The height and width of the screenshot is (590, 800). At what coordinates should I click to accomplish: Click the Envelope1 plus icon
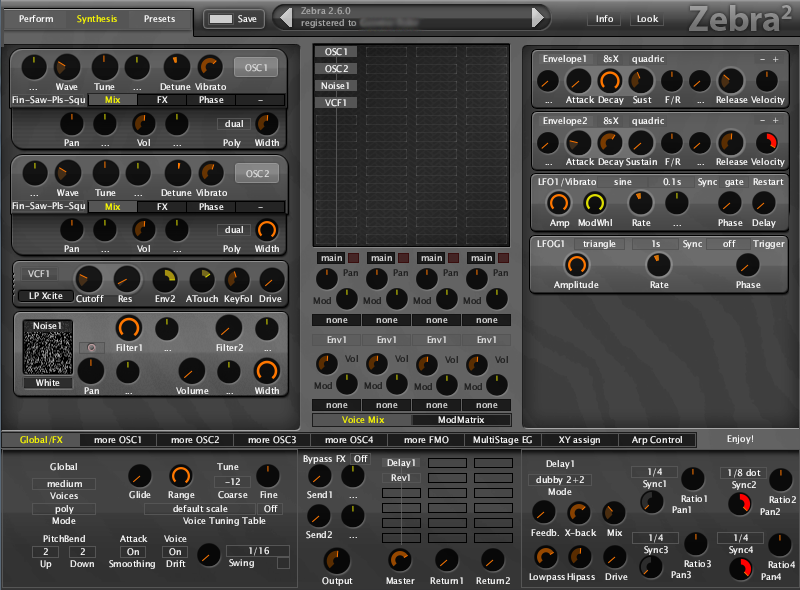coord(776,60)
